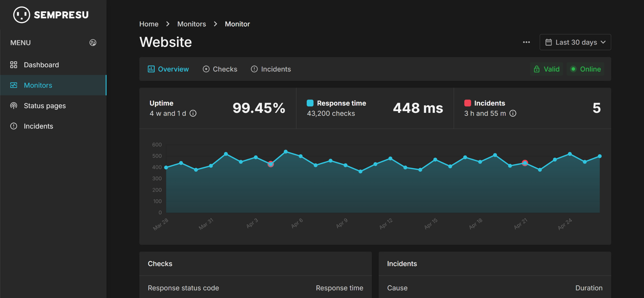This screenshot has height=298, width=644.
Task: Switch to the Checks tab
Action: coord(220,69)
